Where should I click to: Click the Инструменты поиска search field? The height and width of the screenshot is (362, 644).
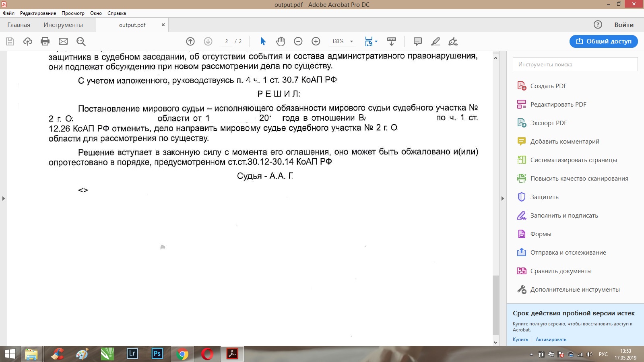pos(575,64)
